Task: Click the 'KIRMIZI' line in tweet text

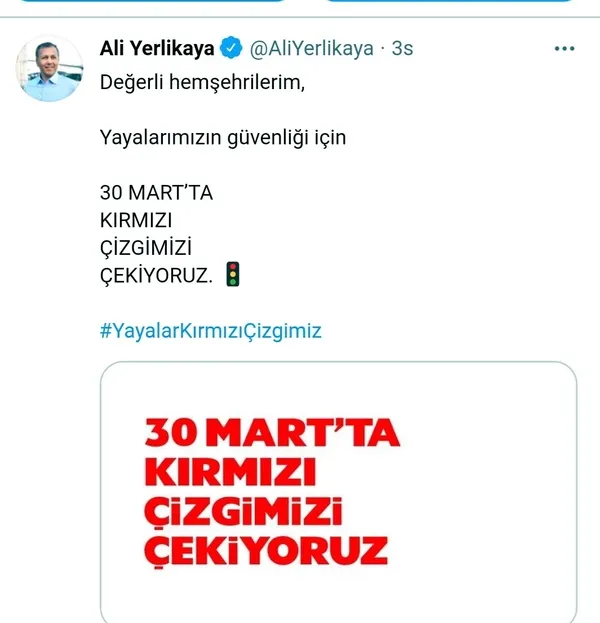Action: (136, 220)
